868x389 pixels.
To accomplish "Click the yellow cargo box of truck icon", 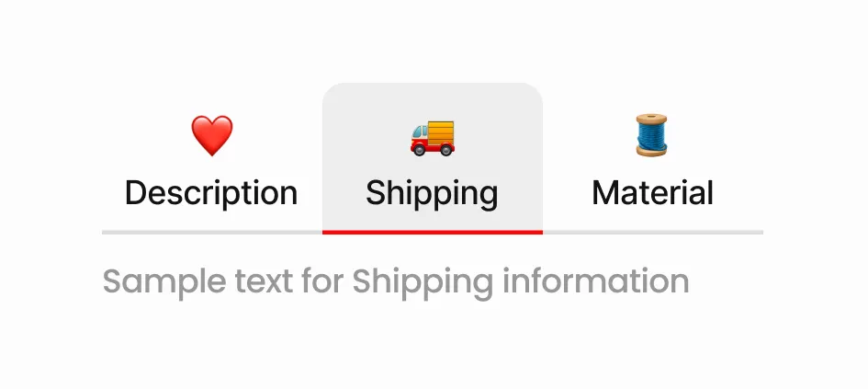I will click(440, 134).
